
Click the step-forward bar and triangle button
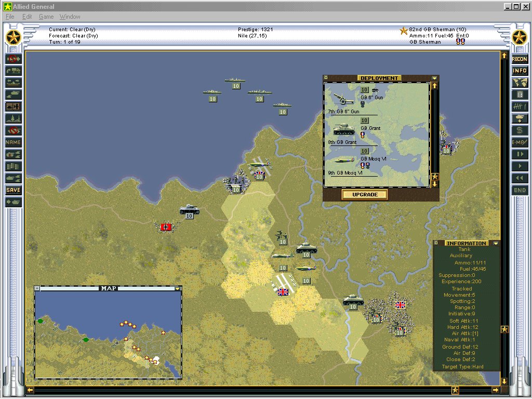[520, 154]
